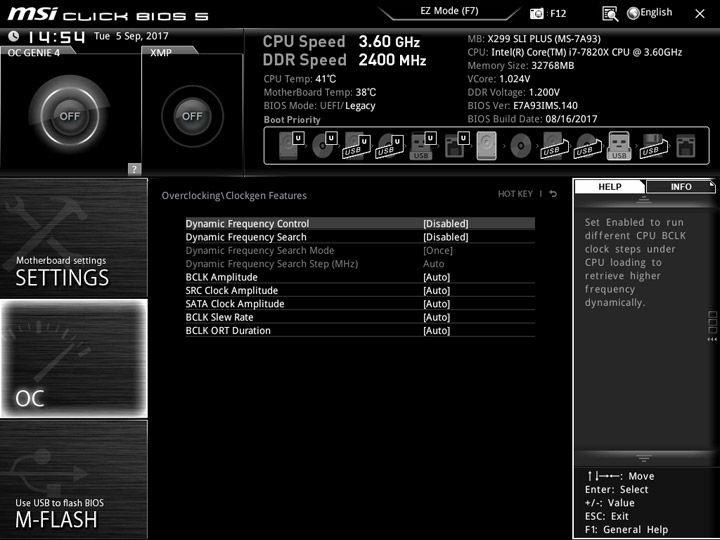
Task: Switch to the INFO tab
Action: (681, 186)
